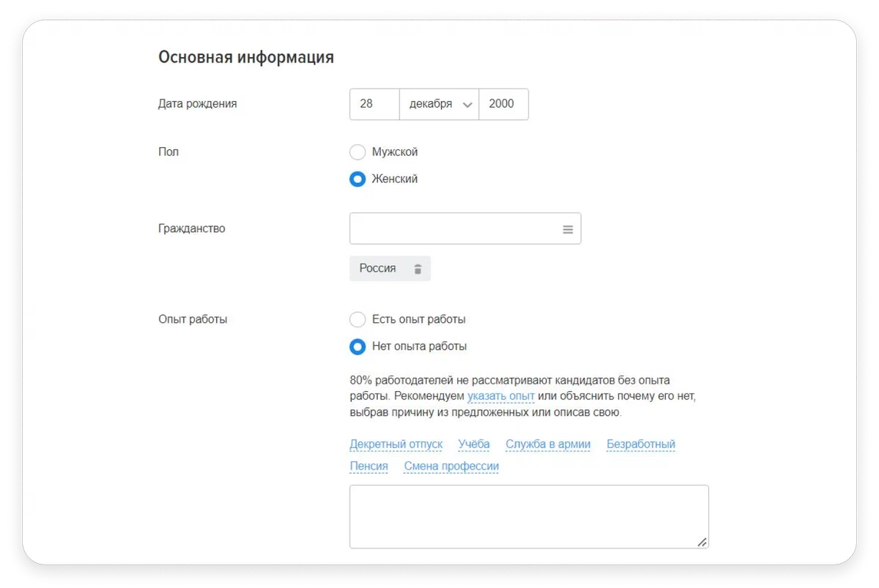Expand the декабря month dropdown

click(439, 104)
